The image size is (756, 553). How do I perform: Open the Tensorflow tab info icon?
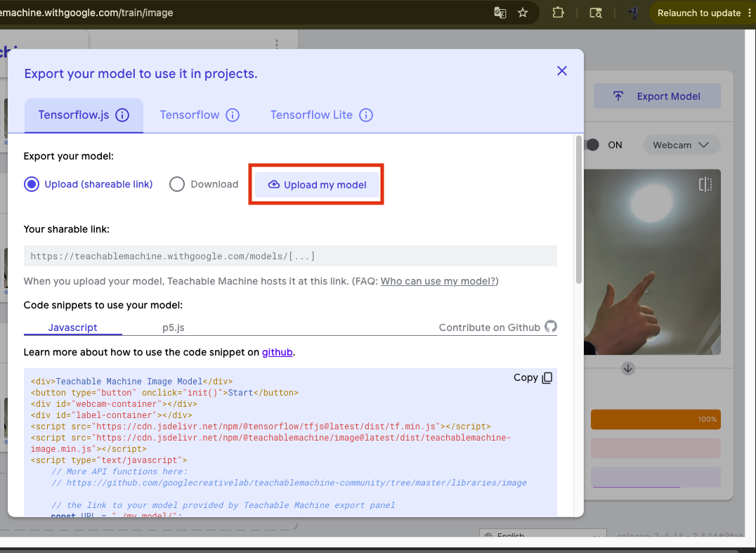point(233,115)
